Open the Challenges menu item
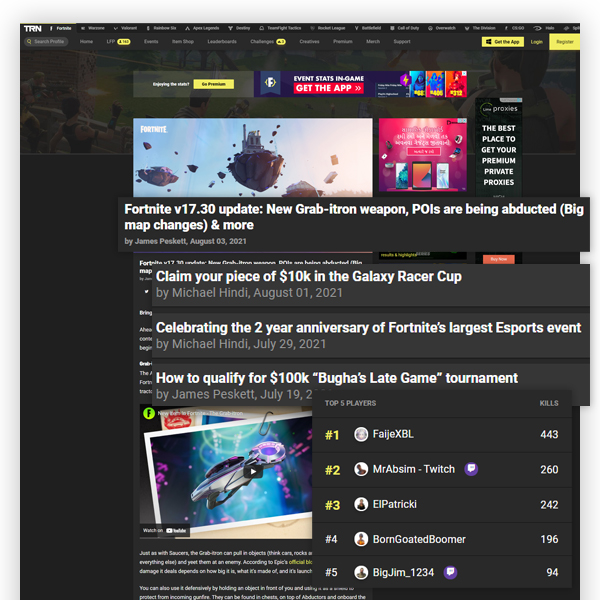This screenshot has height=600, width=600. (268, 42)
